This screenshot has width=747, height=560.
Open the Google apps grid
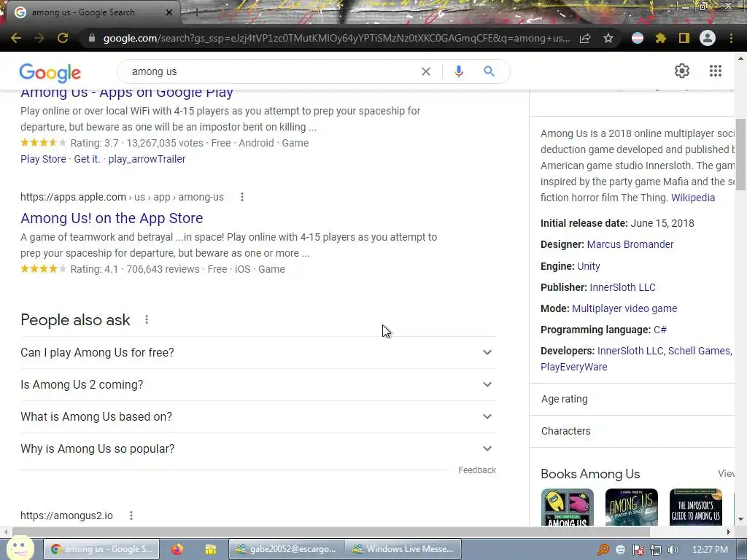click(x=715, y=71)
